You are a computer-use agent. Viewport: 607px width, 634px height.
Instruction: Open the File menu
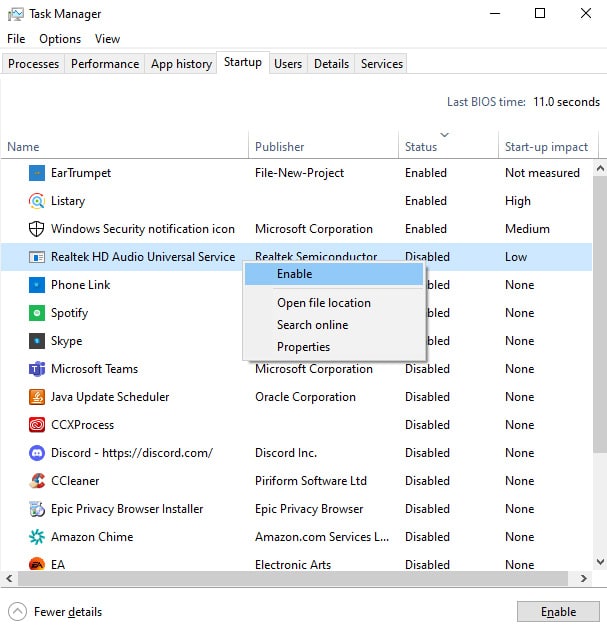pyautogui.click(x=16, y=39)
